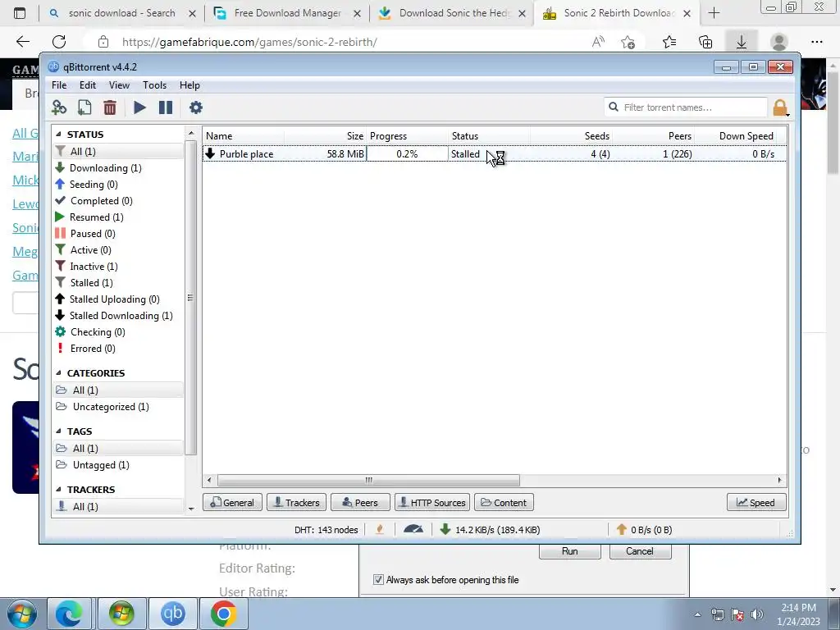
Task: Click the green download speed status
Action: pos(491,530)
